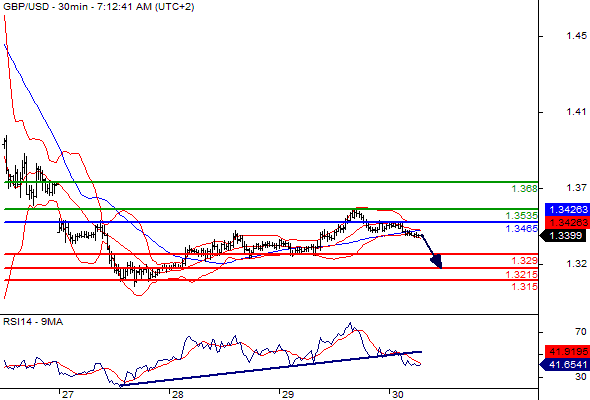
Task: Click date label 30 on time axis
Action: point(398,394)
